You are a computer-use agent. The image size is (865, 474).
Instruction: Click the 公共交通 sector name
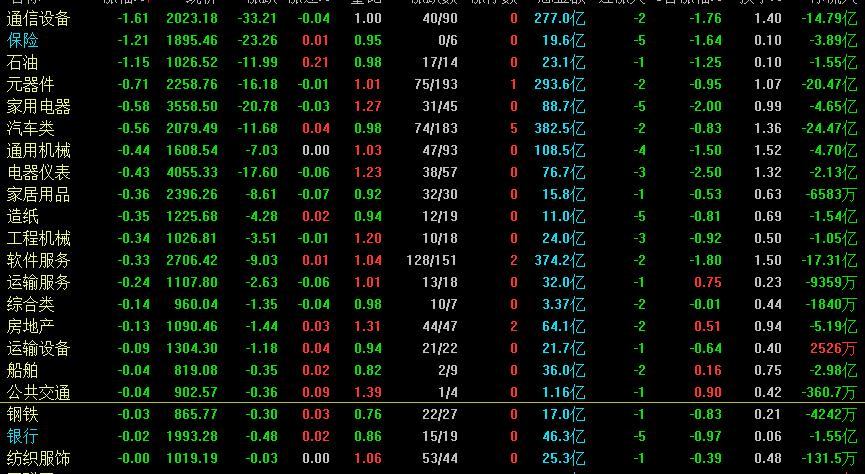coord(39,392)
